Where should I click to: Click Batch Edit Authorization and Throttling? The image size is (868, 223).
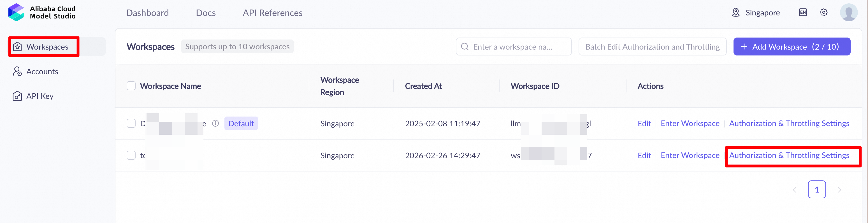[x=652, y=47]
